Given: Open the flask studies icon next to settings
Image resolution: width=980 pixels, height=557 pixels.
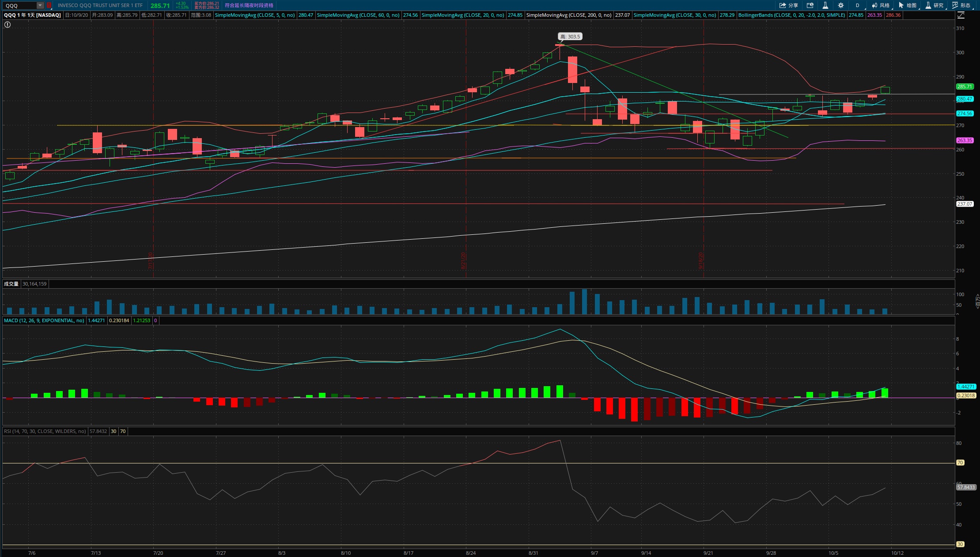Looking at the screenshot, I should [x=825, y=5].
